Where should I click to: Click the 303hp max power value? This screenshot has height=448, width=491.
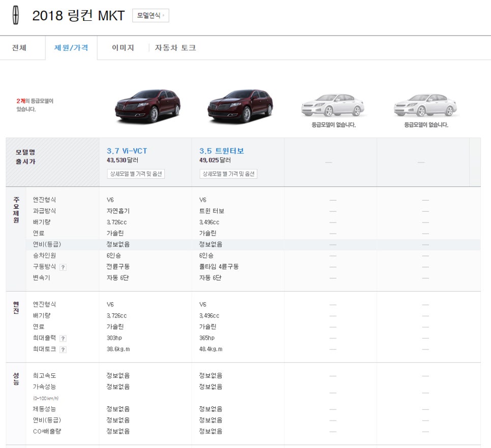coord(114,338)
